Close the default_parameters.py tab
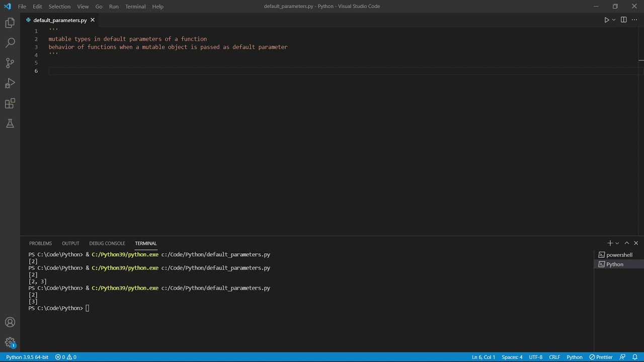Viewport: 644px width, 362px height. (93, 20)
